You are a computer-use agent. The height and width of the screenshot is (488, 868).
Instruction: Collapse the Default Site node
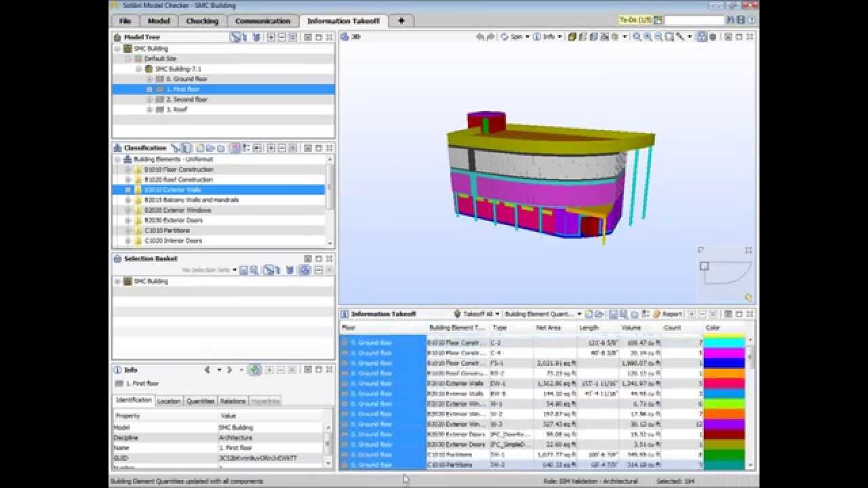click(x=128, y=59)
